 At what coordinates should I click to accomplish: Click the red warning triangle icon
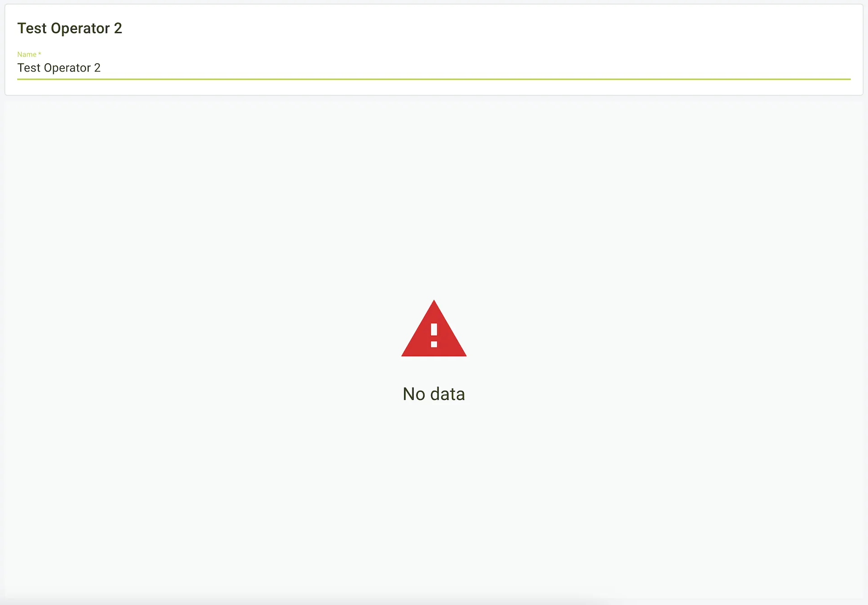(434, 328)
